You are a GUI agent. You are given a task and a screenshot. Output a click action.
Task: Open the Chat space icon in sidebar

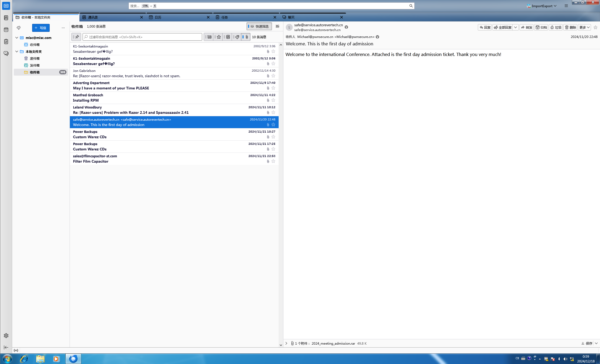(6, 53)
